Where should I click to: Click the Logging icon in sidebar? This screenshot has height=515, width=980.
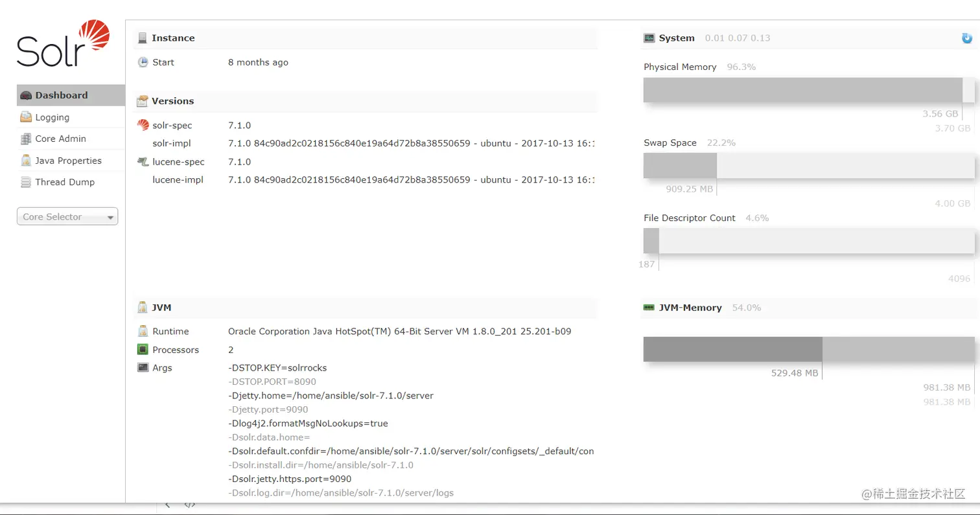(26, 117)
